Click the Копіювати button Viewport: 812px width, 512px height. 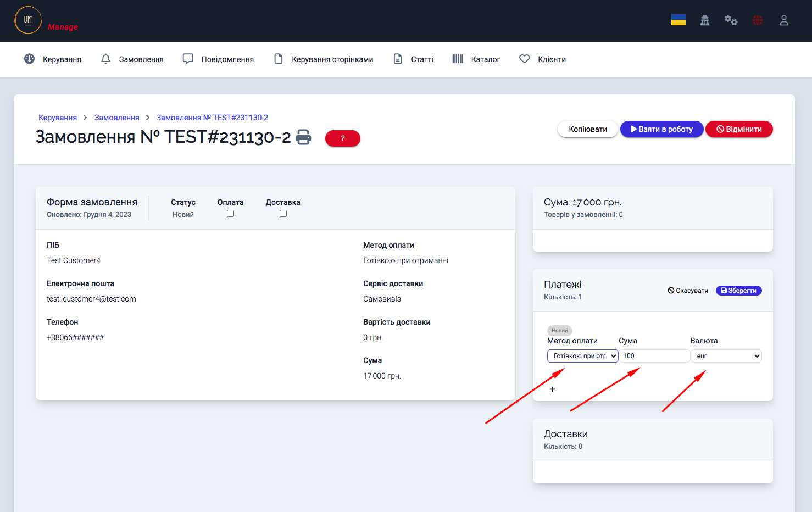click(x=588, y=129)
